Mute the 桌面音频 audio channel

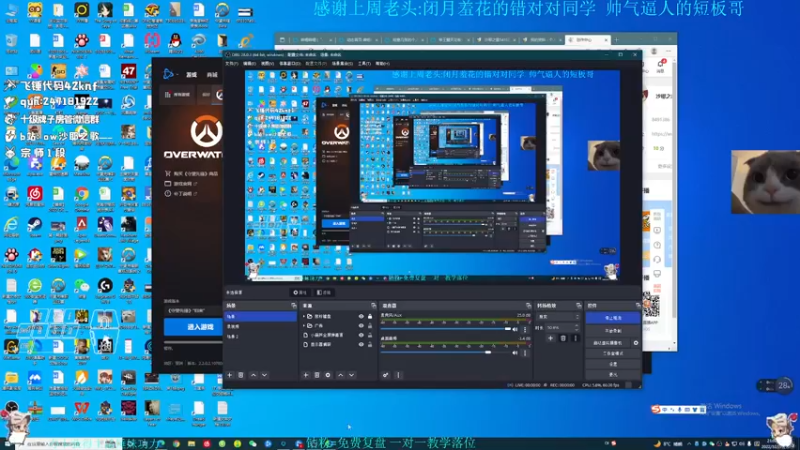click(515, 353)
